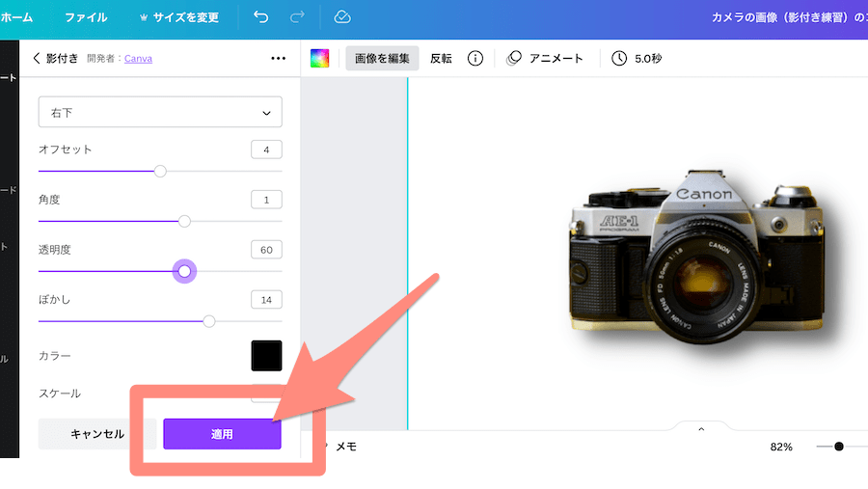Screen dimensions: 868x489
Task: Click the オフセット slider handle
Action: pos(160,171)
